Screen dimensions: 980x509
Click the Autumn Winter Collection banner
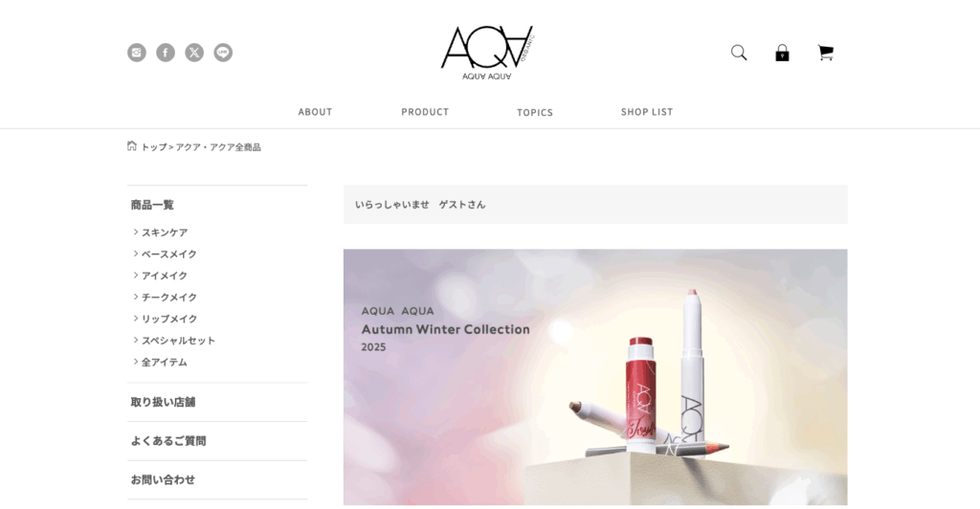click(x=595, y=377)
